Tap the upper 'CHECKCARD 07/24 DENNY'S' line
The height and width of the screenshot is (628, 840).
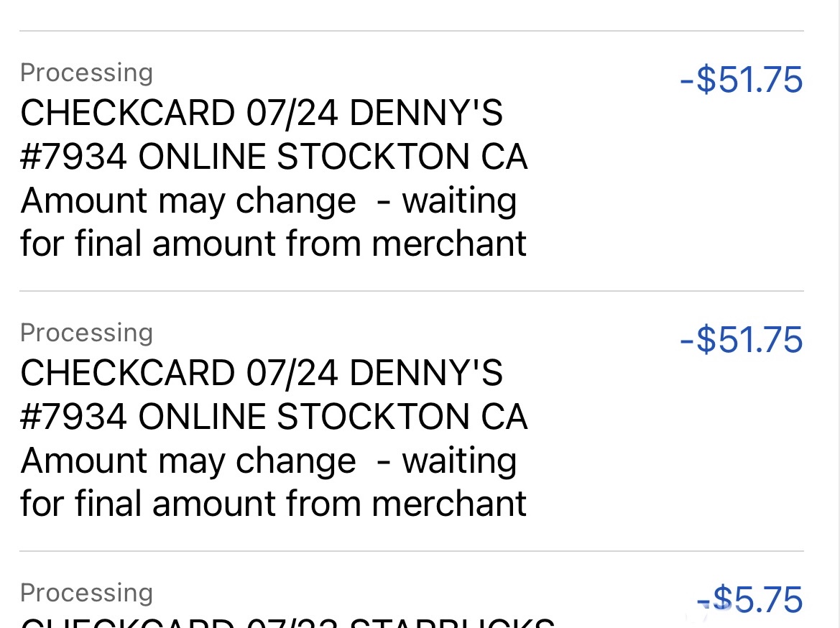pos(262,114)
